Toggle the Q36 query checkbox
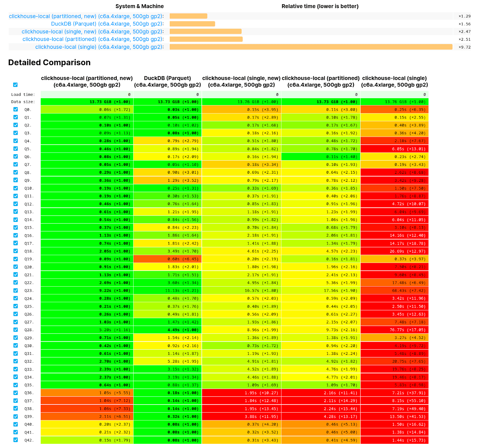479x448 pixels. tap(16, 393)
